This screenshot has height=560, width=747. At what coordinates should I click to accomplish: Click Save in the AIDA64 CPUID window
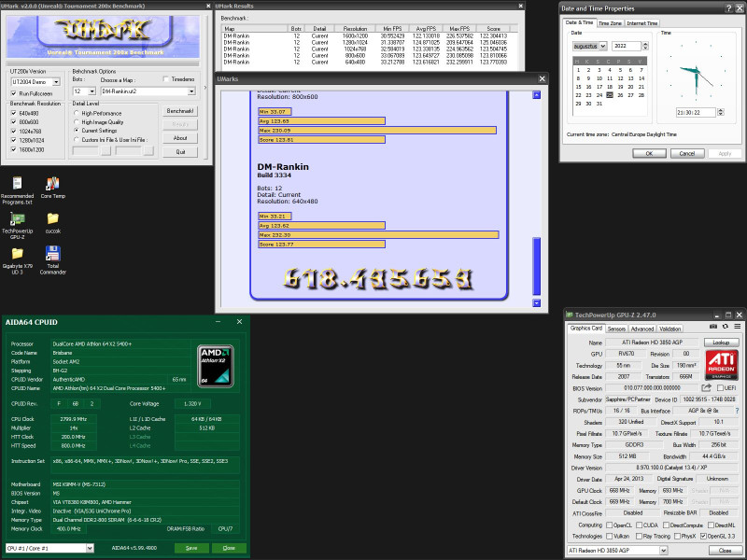[x=191, y=548]
